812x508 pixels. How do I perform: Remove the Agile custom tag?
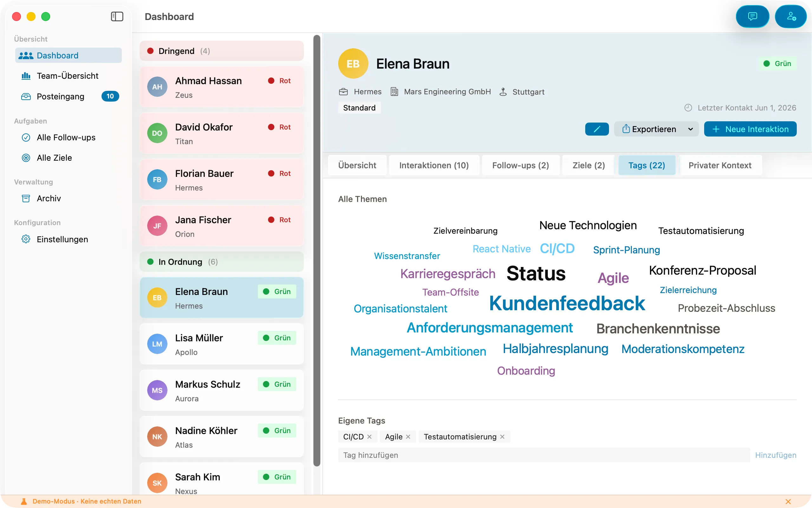pyautogui.click(x=408, y=437)
